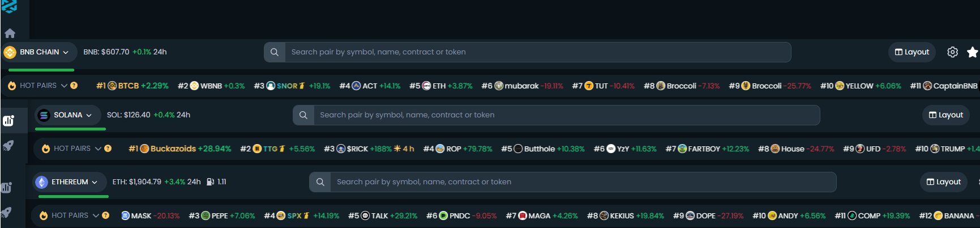Click the rocket icon beside Solana hot pairs
The height and width of the screenshot is (228, 980).
pos(8,145)
